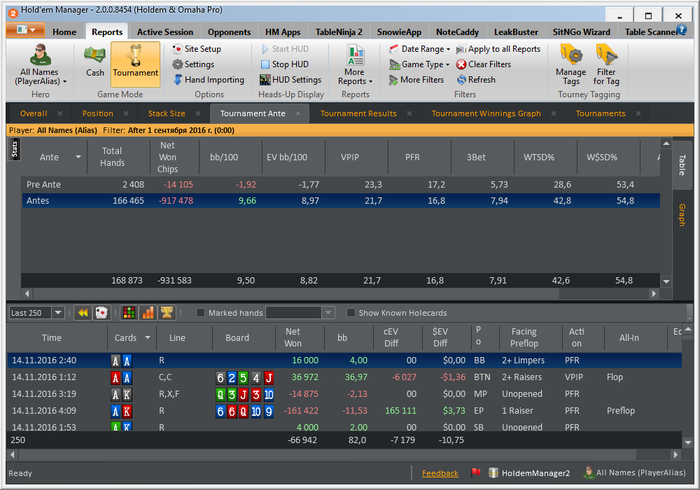The height and width of the screenshot is (490, 700).
Task: Switch to Table view side tab
Action: [x=682, y=165]
